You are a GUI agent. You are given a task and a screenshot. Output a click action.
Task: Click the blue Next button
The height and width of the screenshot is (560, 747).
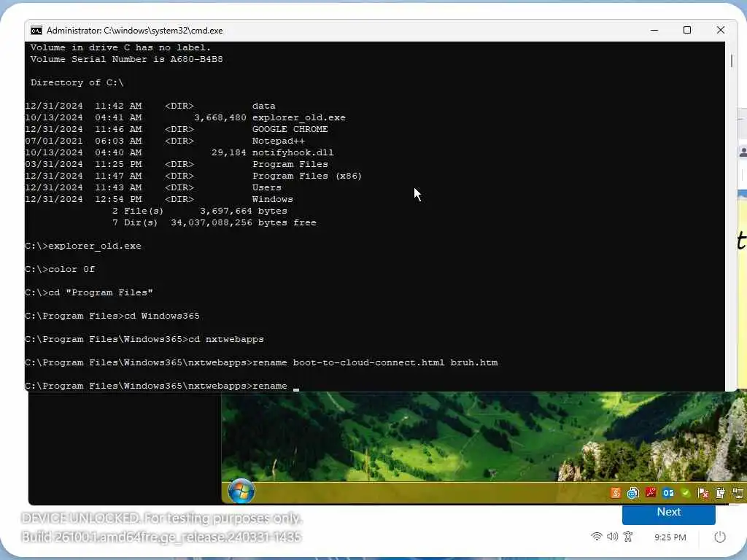[668, 513]
